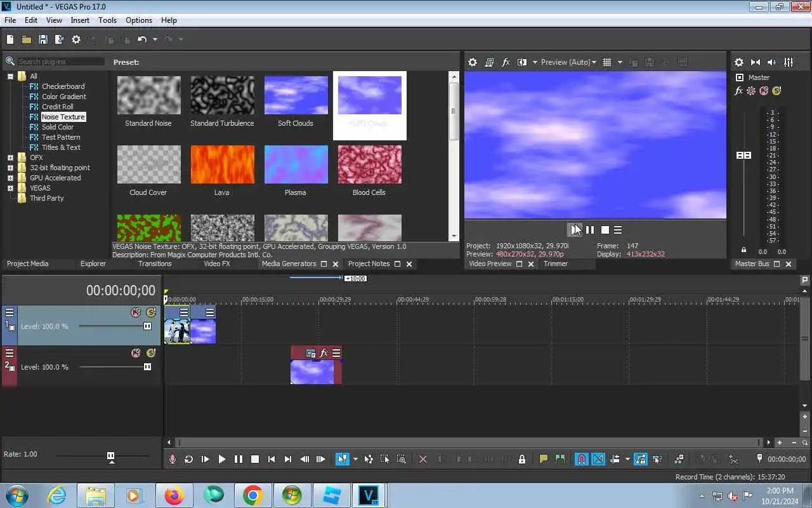812x508 pixels.
Task: Open Video Preview properties gear
Action: click(x=473, y=62)
